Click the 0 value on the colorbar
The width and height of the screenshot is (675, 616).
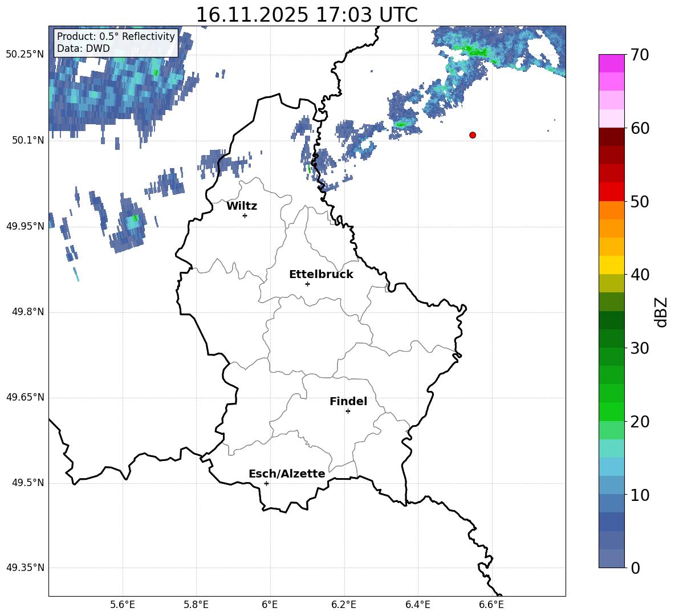pos(635,568)
